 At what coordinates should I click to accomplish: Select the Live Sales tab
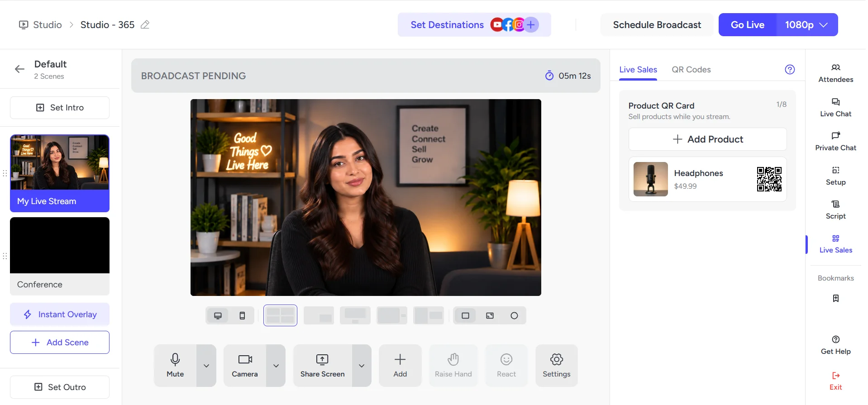coord(638,70)
